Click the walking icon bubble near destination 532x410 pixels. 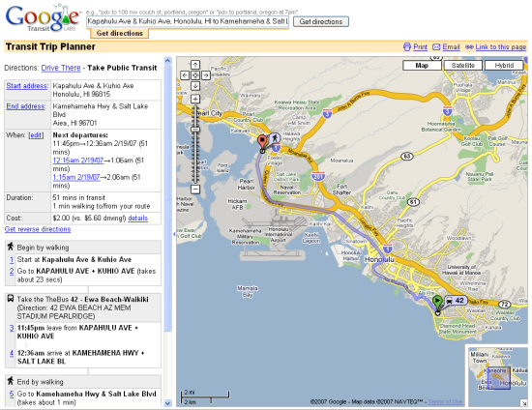click(x=274, y=138)
